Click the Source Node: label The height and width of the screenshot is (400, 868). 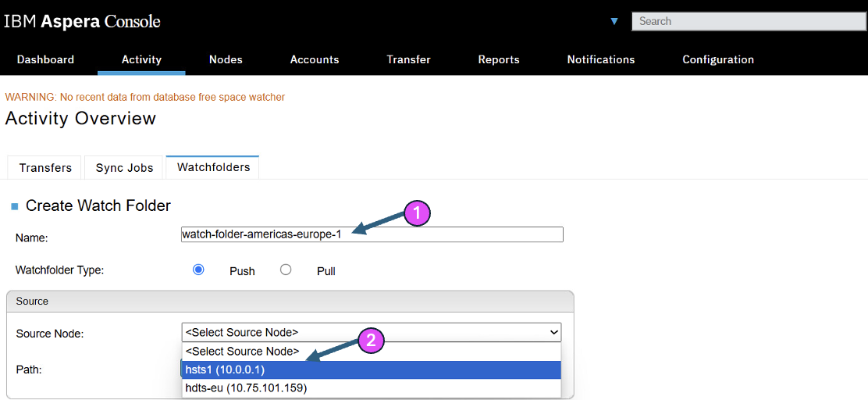(50, 334)
